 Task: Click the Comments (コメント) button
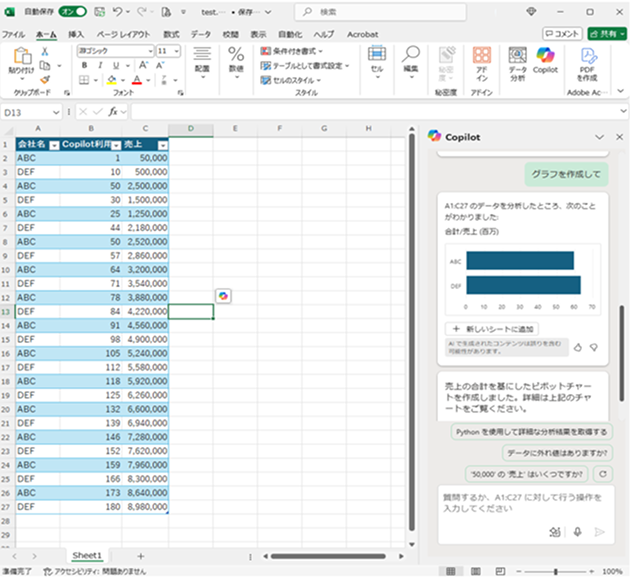(x=562, y=34)
